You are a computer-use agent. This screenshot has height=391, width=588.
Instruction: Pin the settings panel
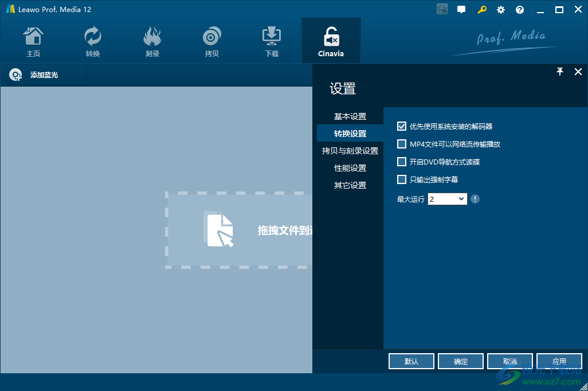(x=560, y=72)
